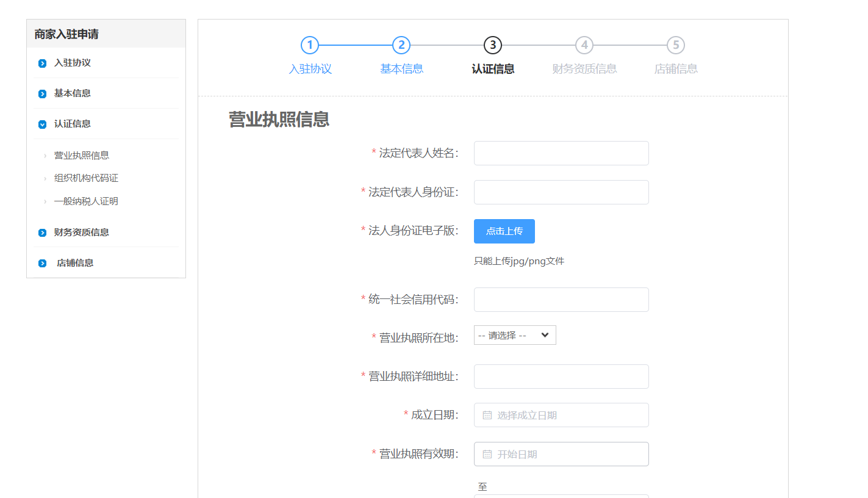Click the 营业执照信息 section heading

point(279,120)
